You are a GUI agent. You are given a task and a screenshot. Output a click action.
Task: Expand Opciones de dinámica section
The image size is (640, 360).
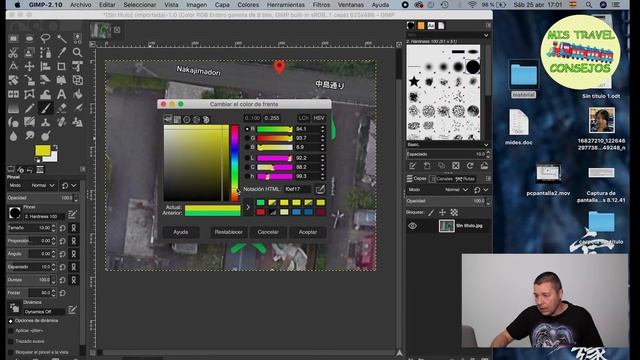[11, 321]
